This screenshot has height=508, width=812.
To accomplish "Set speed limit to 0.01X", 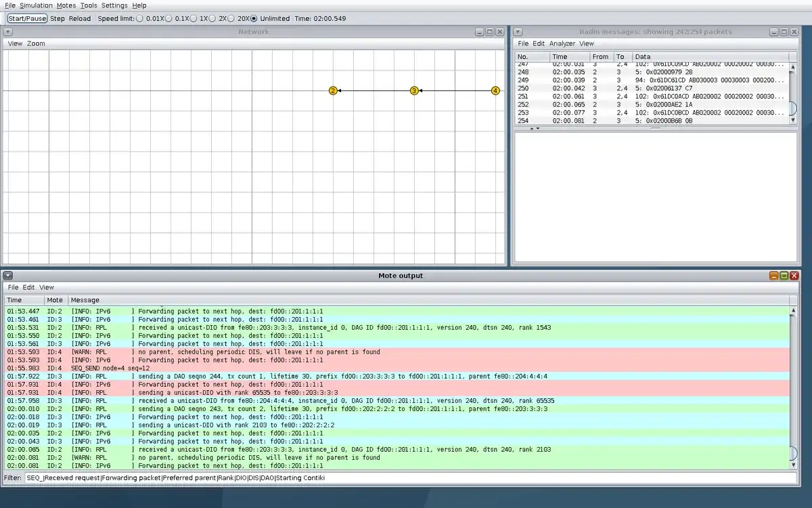I will [x=139, y=18].
